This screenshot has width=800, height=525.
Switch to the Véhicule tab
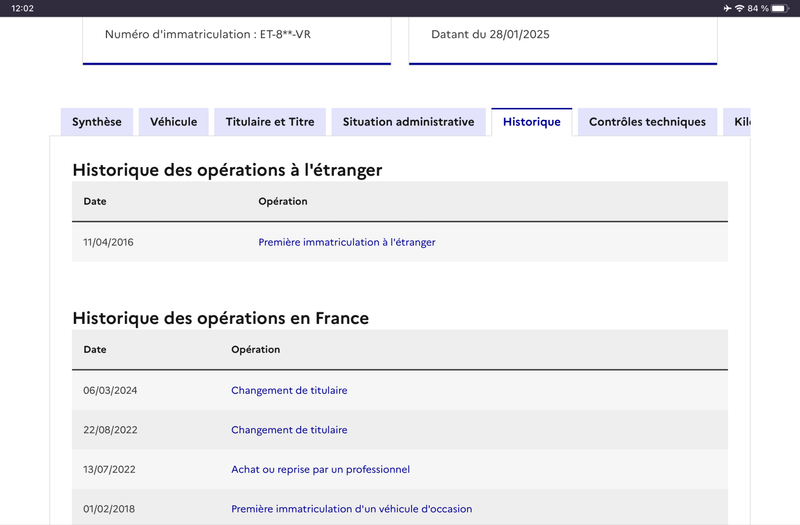[173, 122]
